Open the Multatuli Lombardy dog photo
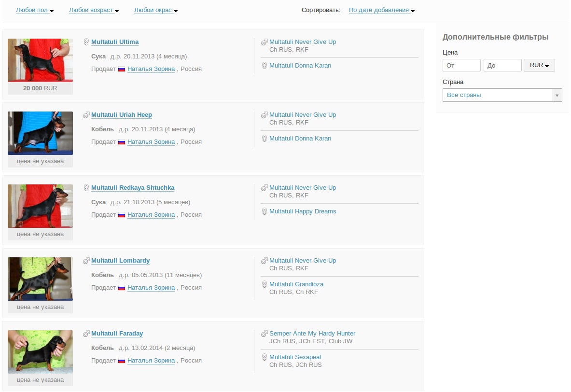 (40, 279)
